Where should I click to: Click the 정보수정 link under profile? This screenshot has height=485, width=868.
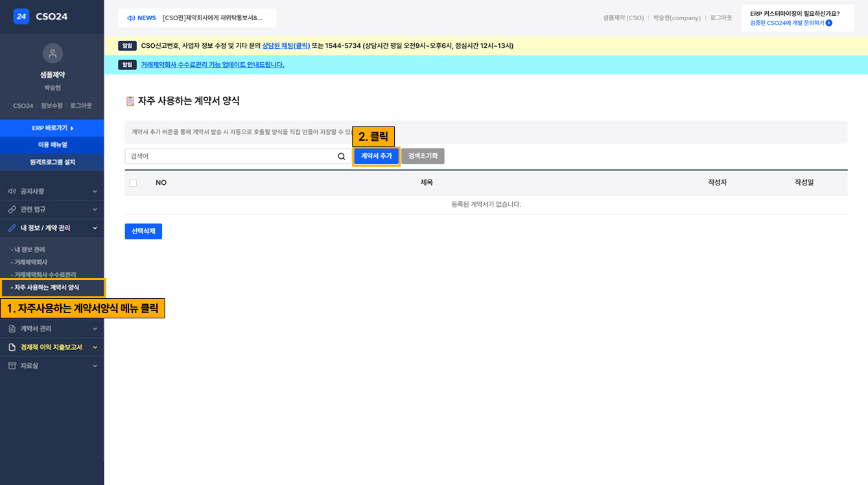[x=52, y=106]
